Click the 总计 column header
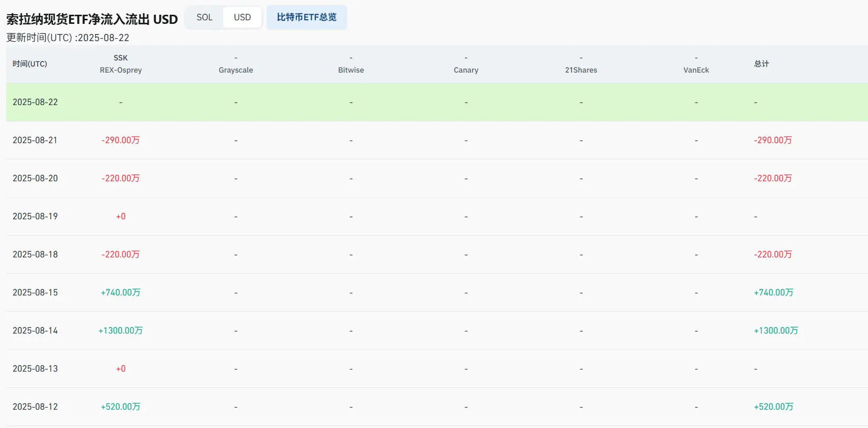 [761, 64]
